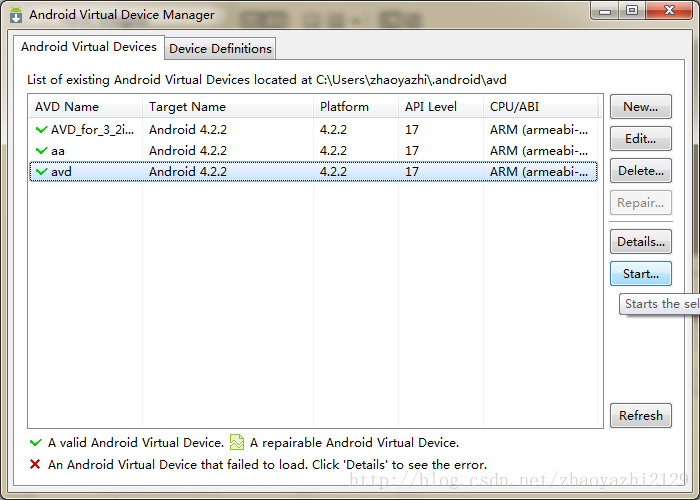Click green checkmark icon beside AVD_for_3_2i row
This screenshot has height=500, width=700.
coord(42,129)
